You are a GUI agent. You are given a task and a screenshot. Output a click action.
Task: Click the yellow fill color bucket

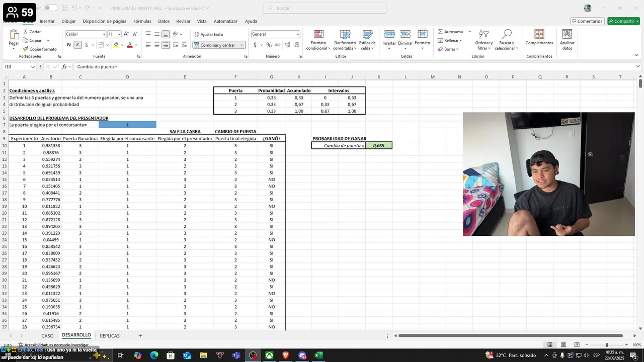click(116, 45)
